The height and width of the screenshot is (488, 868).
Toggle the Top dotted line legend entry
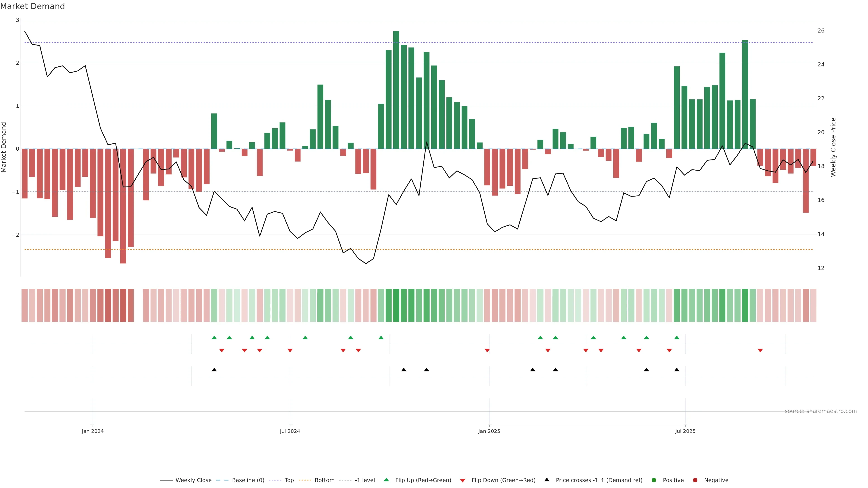click(289, 480)
